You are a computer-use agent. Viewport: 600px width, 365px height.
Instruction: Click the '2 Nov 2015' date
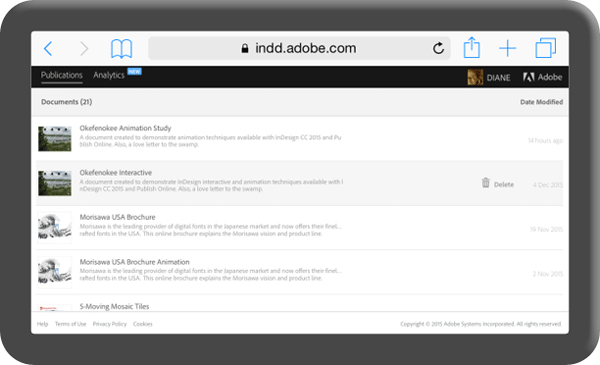click(548, 274)
